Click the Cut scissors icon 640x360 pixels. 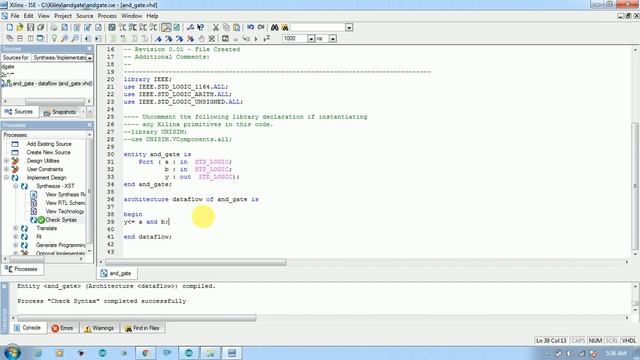(x=216, y=27)
